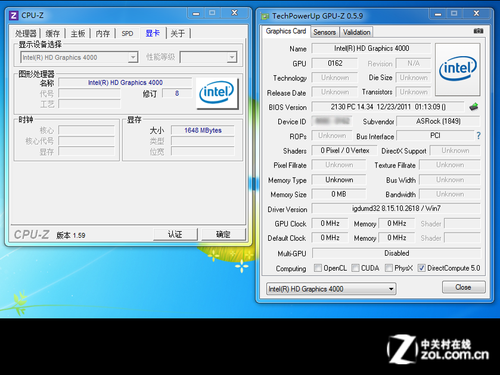Viewport: 500px width, 375px height.
Task: Click the Close button in GPU-Z
Action: (x=463, y=287)
